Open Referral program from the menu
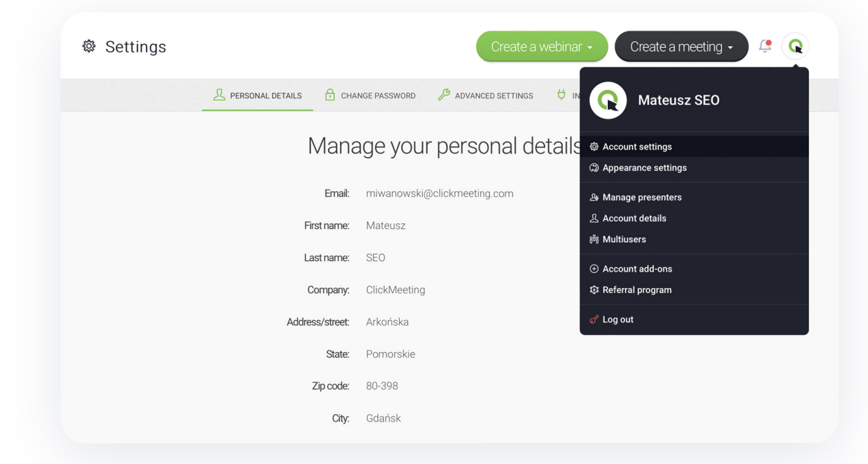This screenshot has width=868, height=464. [x=694, y=289]
